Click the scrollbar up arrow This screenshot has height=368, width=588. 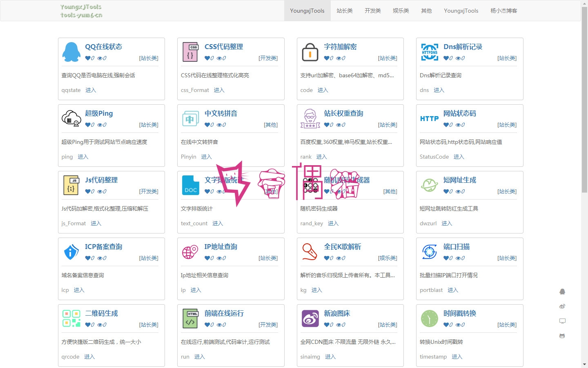pyautogui.click(x=584, y=3)
